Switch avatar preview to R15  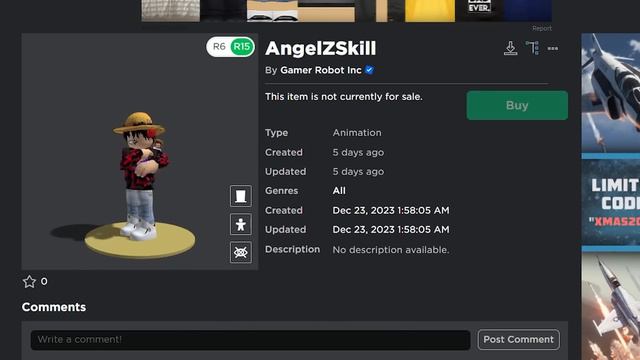pyautogui.click(x=242, y=47)
